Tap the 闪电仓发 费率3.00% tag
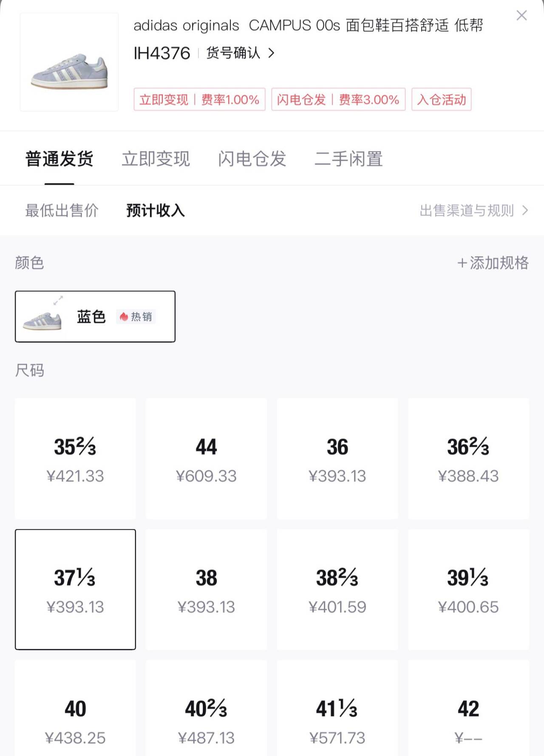 point(338,100)
